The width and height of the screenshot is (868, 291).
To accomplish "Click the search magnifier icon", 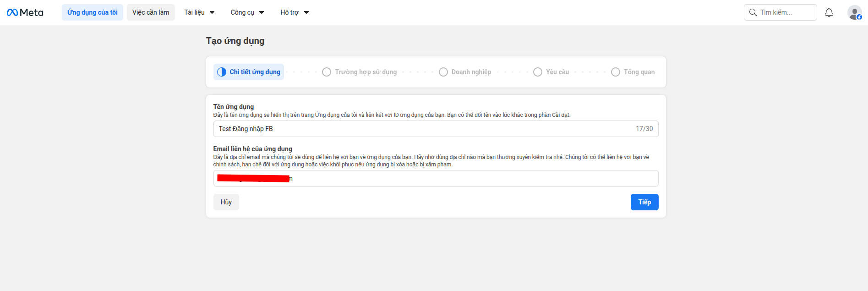I will [x=753, y=12].
